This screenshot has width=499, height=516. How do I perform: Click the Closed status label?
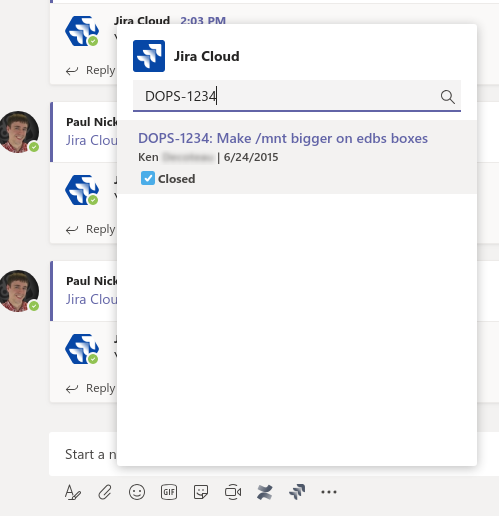[177, 179]
